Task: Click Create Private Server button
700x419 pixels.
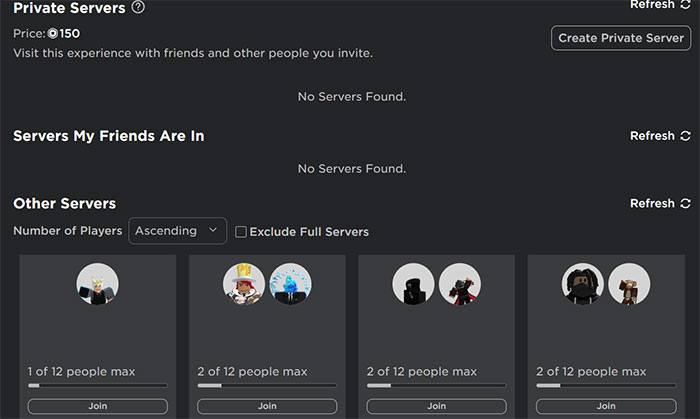Action: pos(620,38)
